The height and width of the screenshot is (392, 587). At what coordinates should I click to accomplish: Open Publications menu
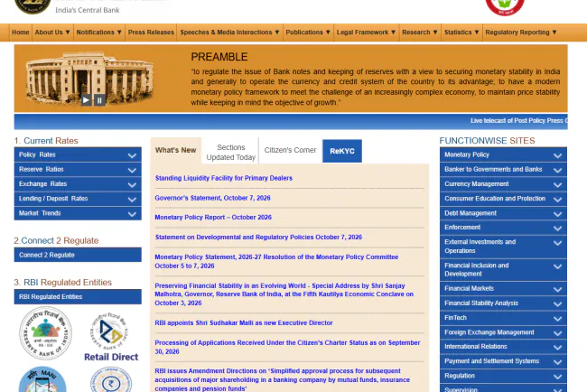pyautogui.click(x=308, y=33)
